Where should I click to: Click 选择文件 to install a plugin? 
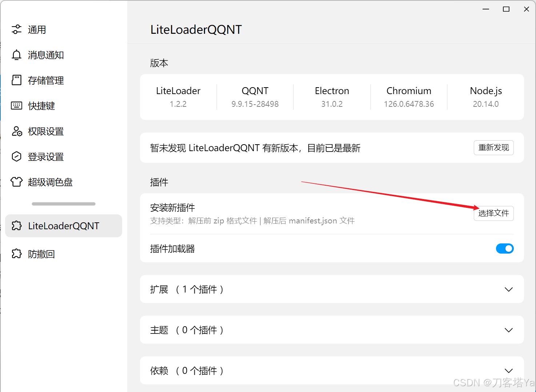click(x=493, y=213)
